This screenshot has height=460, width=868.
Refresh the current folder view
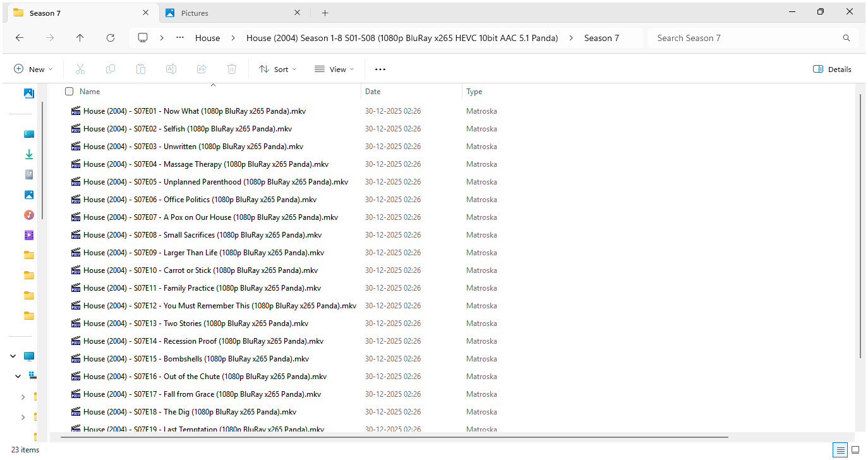[111, 38]
